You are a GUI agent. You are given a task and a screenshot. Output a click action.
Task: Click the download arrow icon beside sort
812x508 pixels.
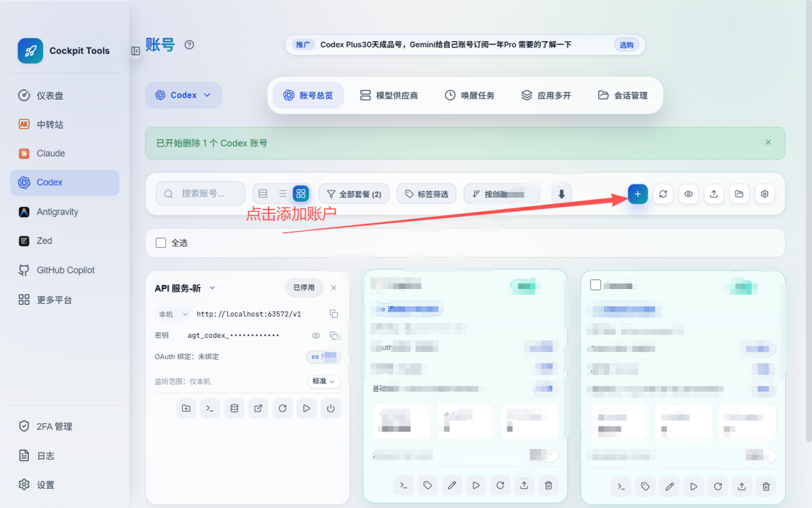coord(561,194)
